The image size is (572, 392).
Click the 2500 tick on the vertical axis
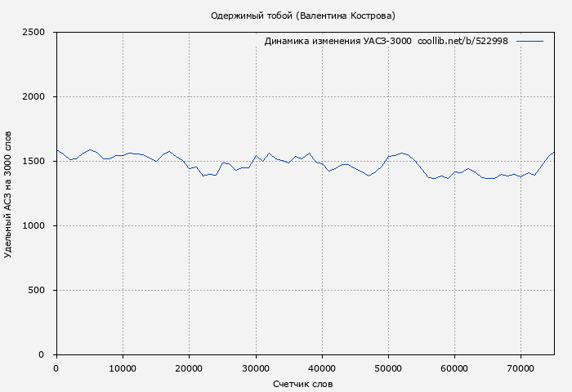pyautogui.click(x=38, y=33)
